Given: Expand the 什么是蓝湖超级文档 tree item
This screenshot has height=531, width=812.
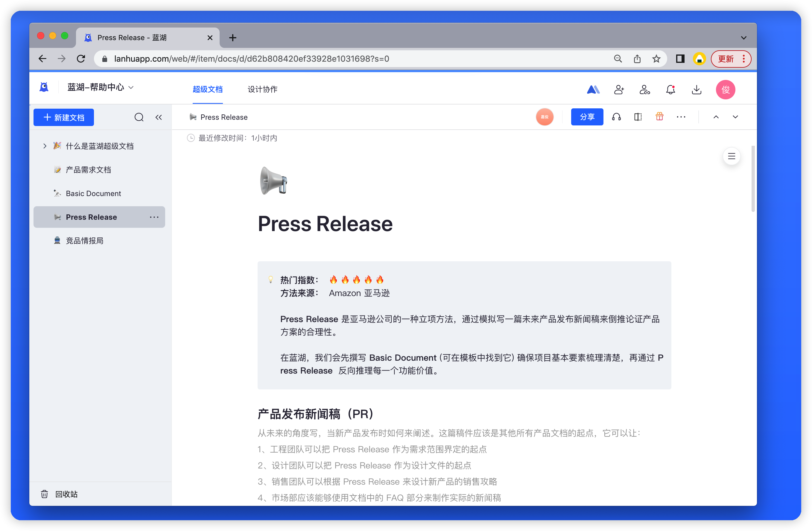Looking at the screenshot, I should tap(45, 146).
